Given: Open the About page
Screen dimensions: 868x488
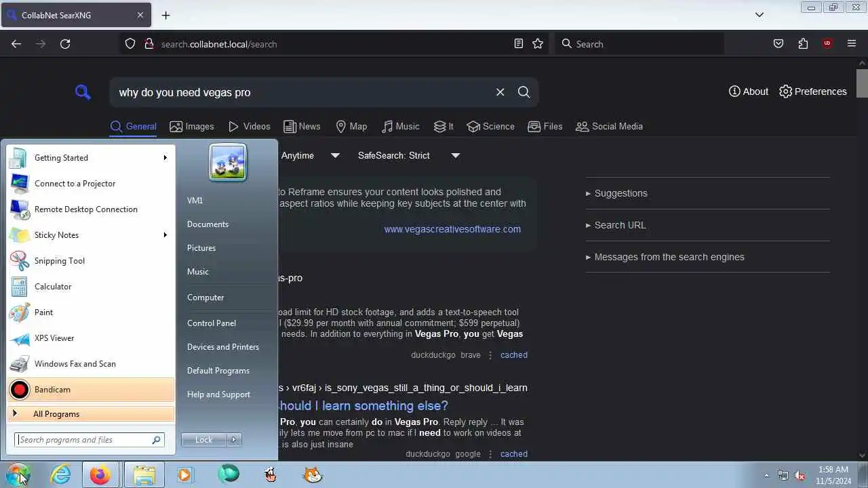Looking at the screenshot, I should 749,91.
